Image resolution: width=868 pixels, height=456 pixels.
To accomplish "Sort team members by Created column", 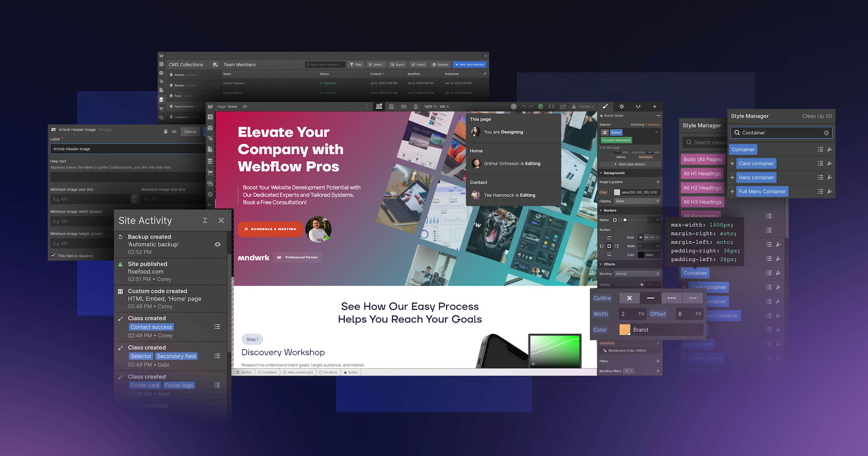I will coord(377,74).
